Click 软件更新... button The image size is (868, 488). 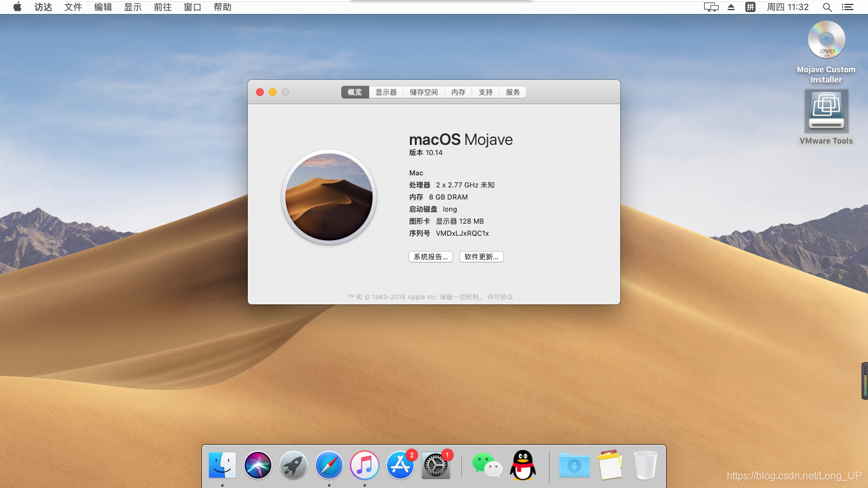click(482, 257)
